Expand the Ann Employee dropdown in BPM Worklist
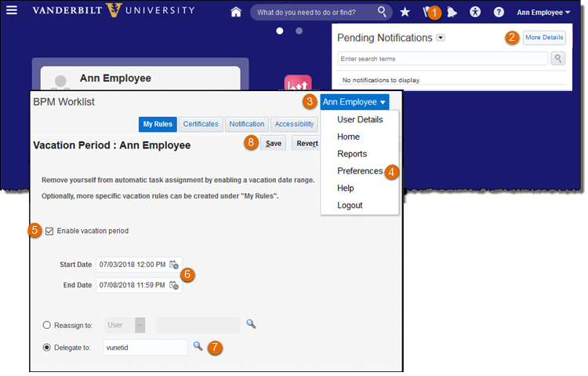This screenshot has height=376, width=588. point(354,102)
